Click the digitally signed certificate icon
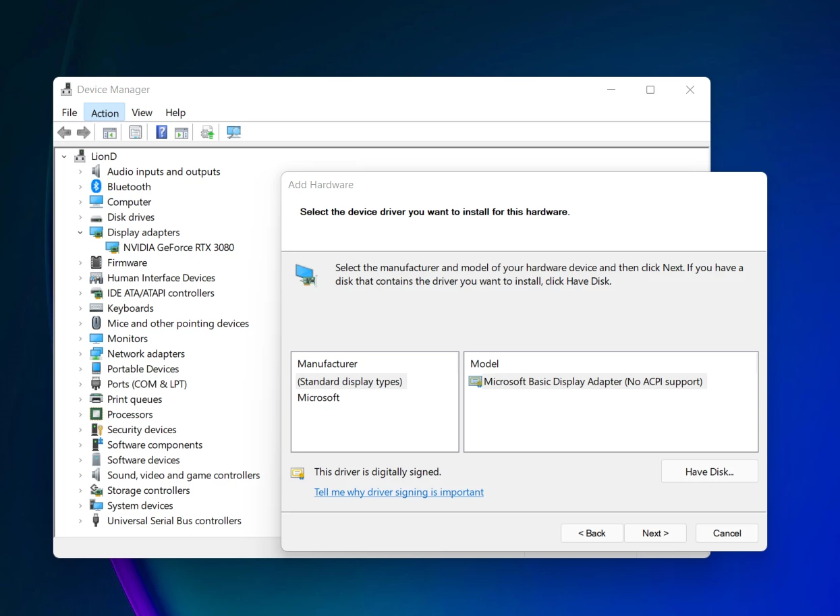The image size is (840, 616). [x=298, y=473]
